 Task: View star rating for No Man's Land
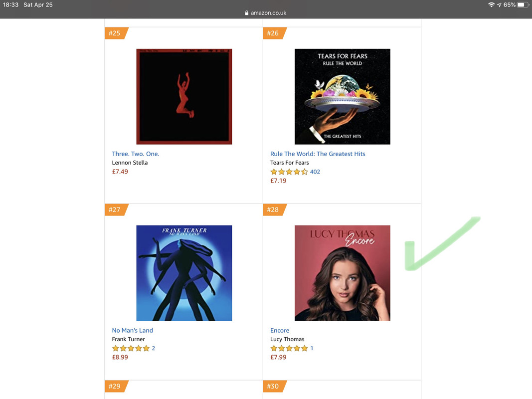[x=131, y=348]
